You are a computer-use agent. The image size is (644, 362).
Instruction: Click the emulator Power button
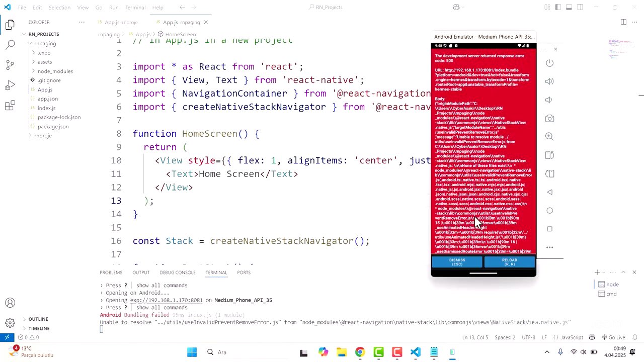click(x=549, y=63)
